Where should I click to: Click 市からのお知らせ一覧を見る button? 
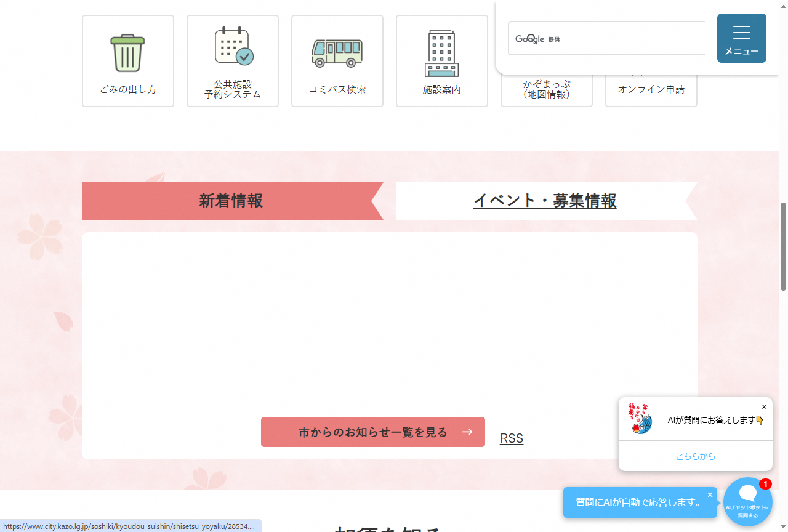(372, 432)
